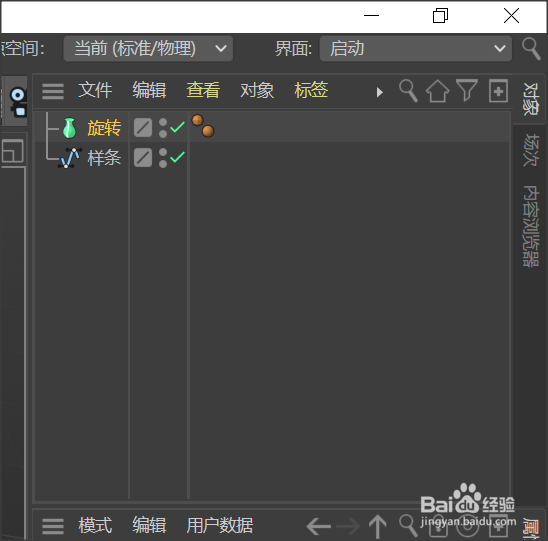Select the 样条 object name
Viewport: 548px width, 541px height.
click(104, 158)
